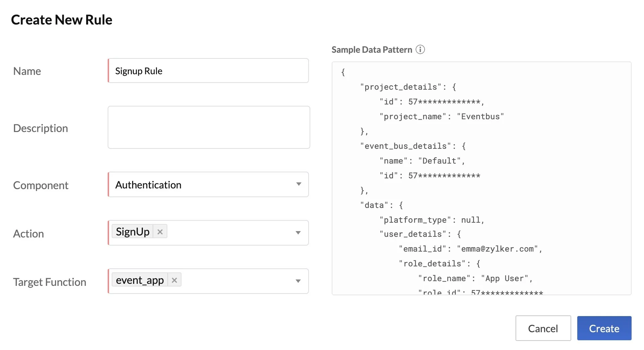Click the Authentication value in Component
The image size is (644, 350).
148,185
